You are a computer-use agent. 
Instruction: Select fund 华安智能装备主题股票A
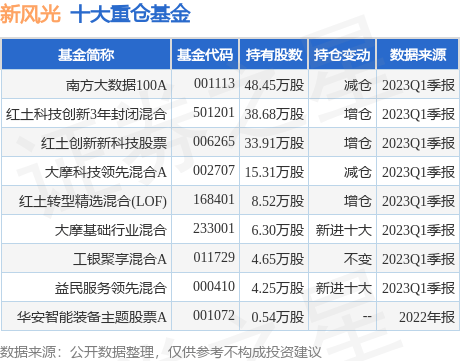pyautogui.click(x=92, y=317)
